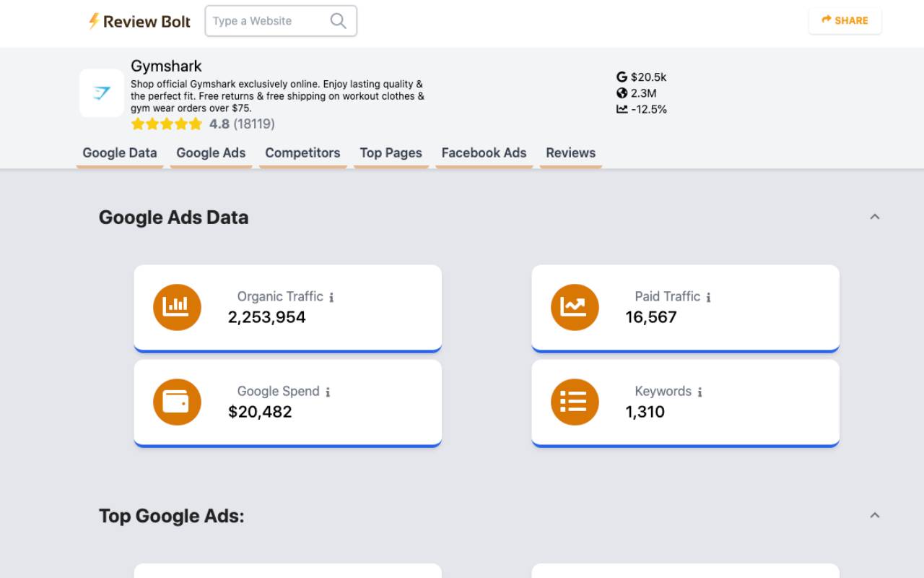Click the 2,253,954 organic traffic number
Screen dimensions: 924x578
(267, 317)
